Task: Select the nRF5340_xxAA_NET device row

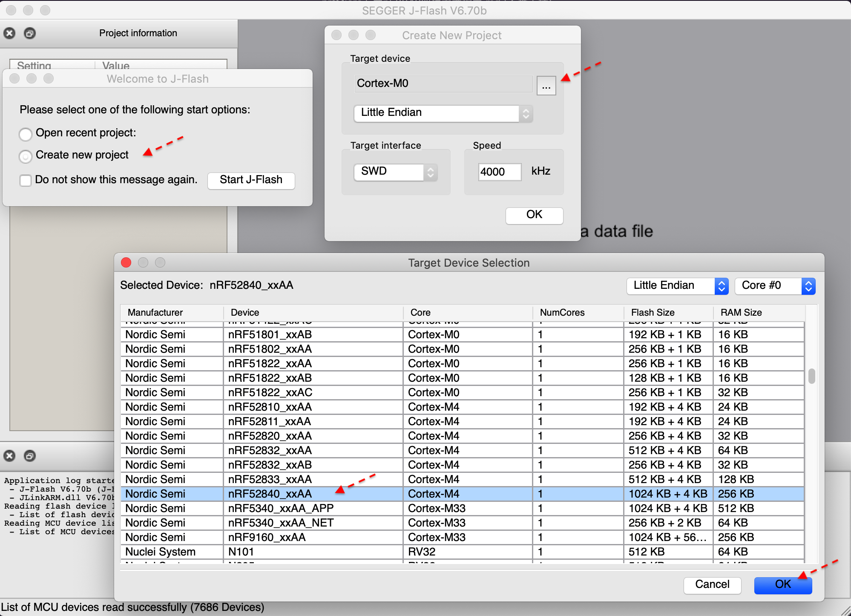Action: pyautogui.click(x=463, y=523)
